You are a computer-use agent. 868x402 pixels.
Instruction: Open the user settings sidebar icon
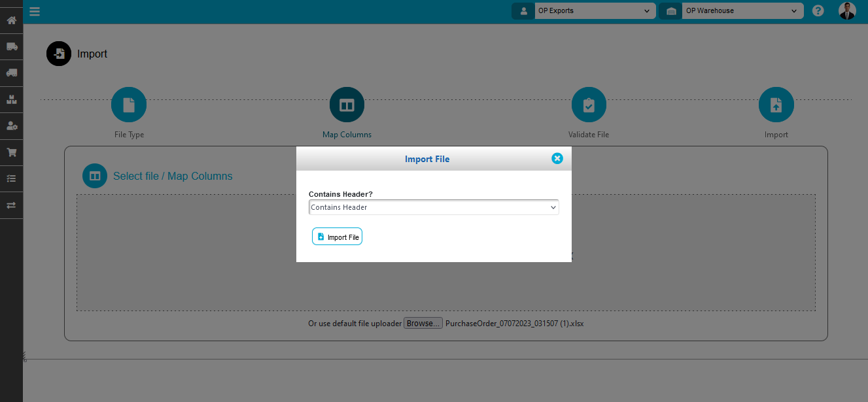[x=11, y=126]
